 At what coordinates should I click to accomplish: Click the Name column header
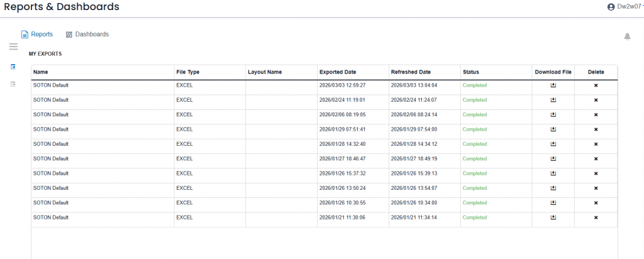tap(41, 72)
